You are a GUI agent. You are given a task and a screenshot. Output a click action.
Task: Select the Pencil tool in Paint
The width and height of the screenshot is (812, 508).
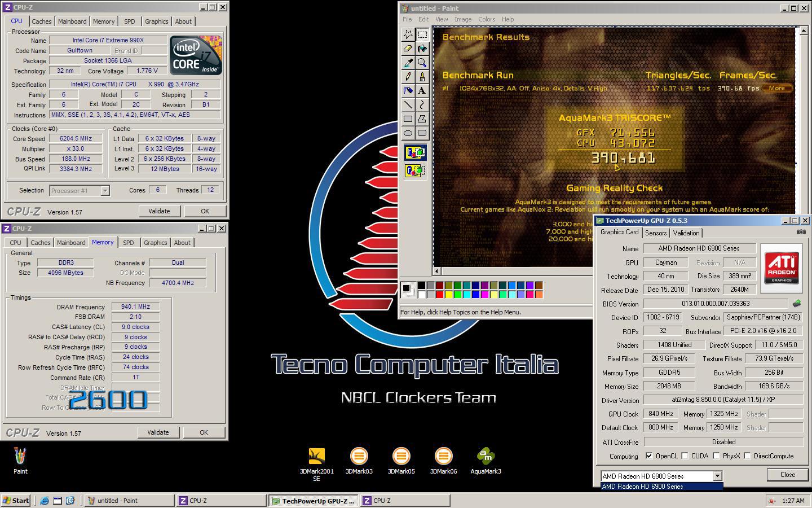tap(408, 77)
